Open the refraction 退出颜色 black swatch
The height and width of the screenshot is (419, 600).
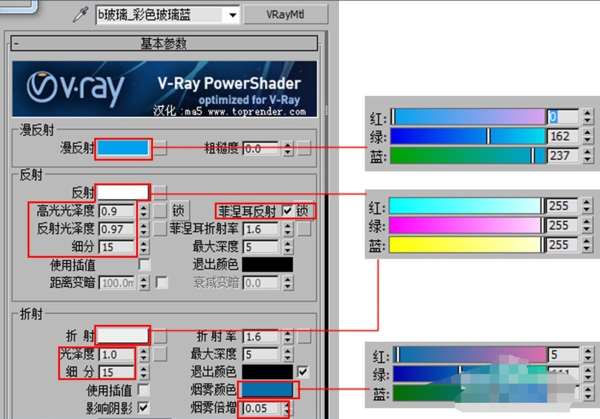tap(267, 372)
